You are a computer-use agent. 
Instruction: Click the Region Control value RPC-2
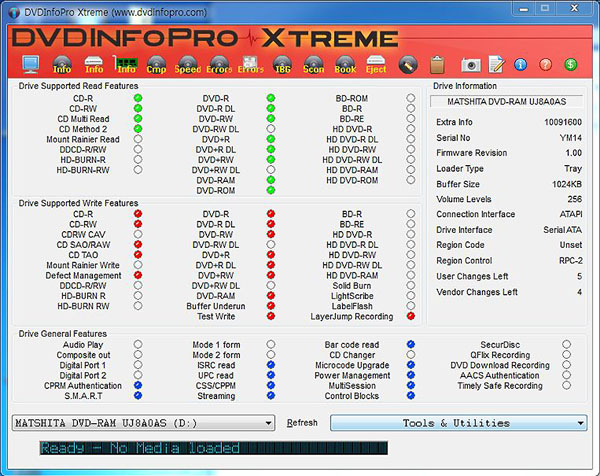click(x=571, y=261)
